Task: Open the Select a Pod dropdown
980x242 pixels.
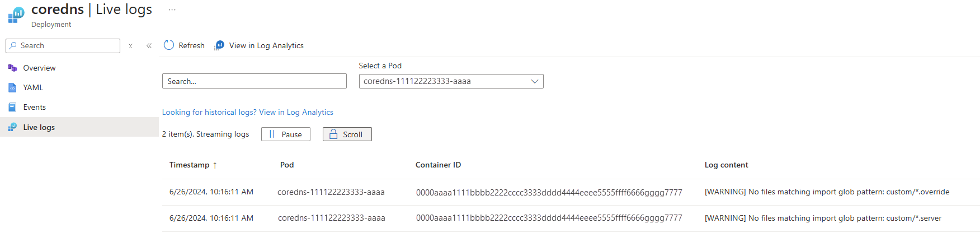Action: click(x=451, y=81)
